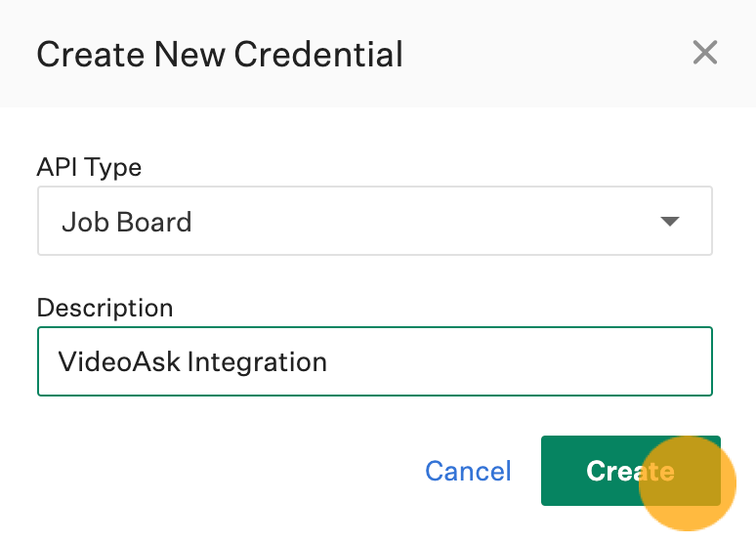
Task: Click the API Type label
Action: tap(89, 167)
